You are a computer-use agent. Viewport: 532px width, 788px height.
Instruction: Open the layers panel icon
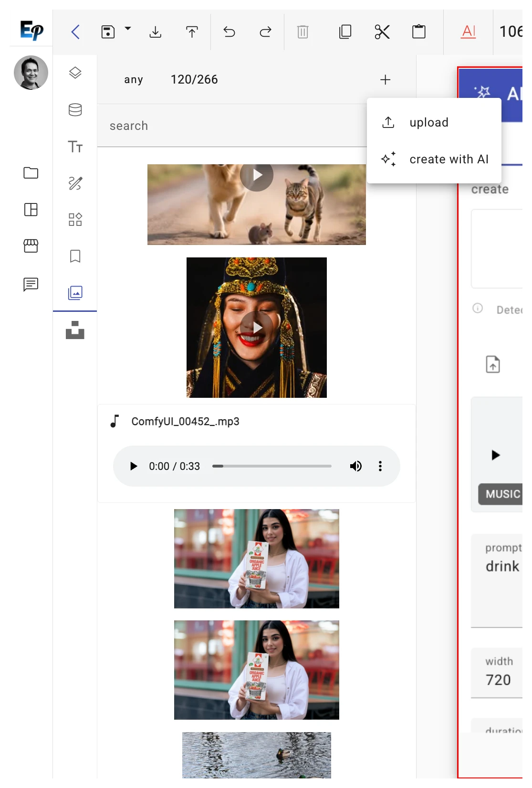click(75, 73)
